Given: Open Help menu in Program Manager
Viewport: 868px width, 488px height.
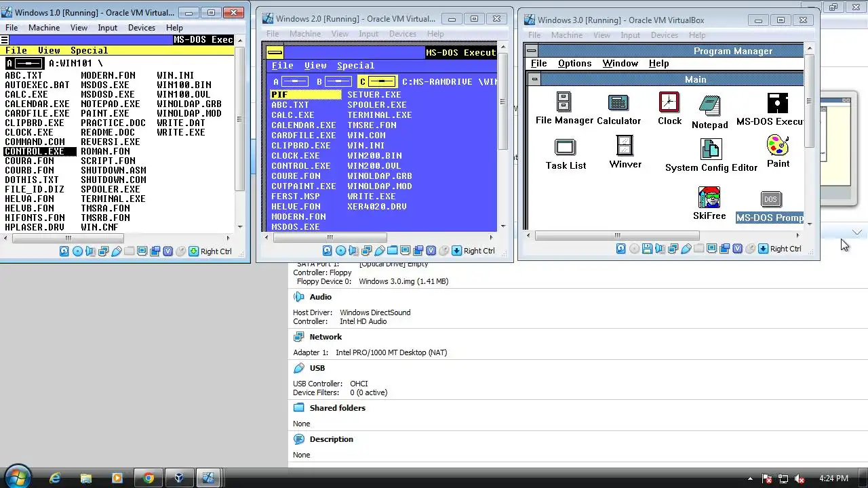Looking at the screenshot, I should point(658,63).
